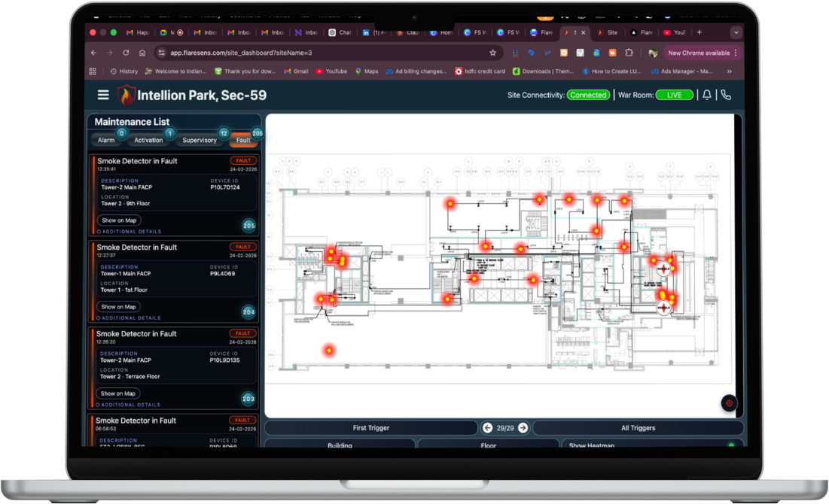Click the Flaresens flame logo
Viewport: 829px width, 504px height.
[125, 95]
